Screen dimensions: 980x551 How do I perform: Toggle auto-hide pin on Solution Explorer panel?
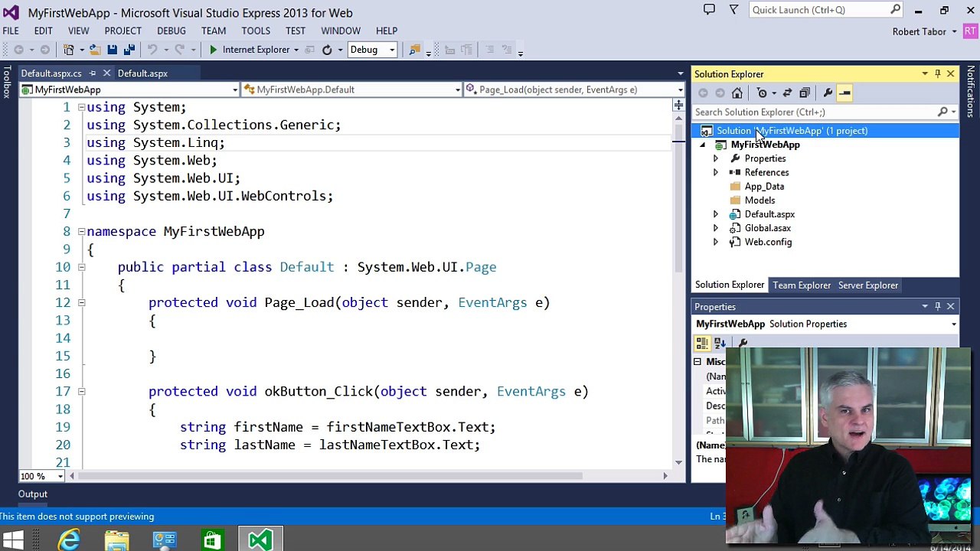(937, 74)
